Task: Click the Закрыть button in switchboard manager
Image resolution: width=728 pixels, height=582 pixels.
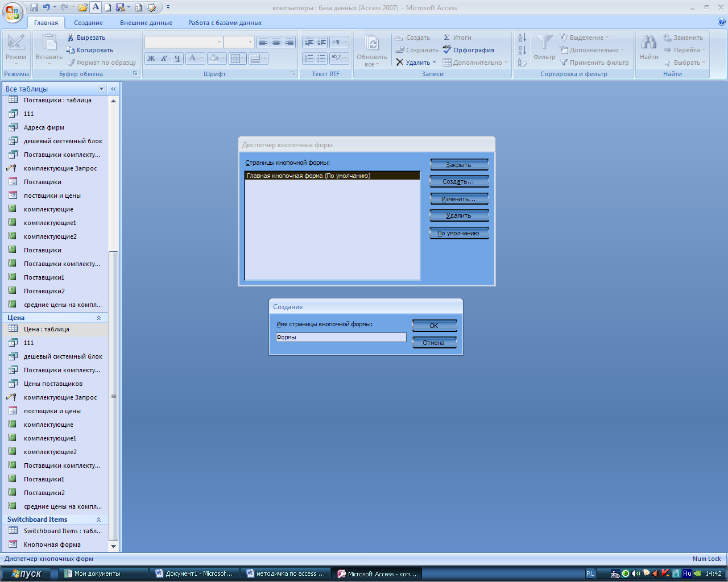Action: pos(459,165)
